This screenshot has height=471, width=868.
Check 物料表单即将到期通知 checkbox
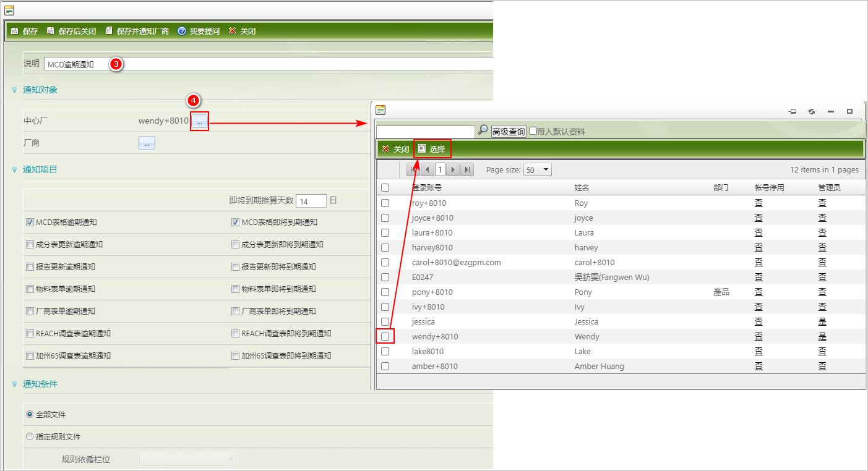pos(235,289)
